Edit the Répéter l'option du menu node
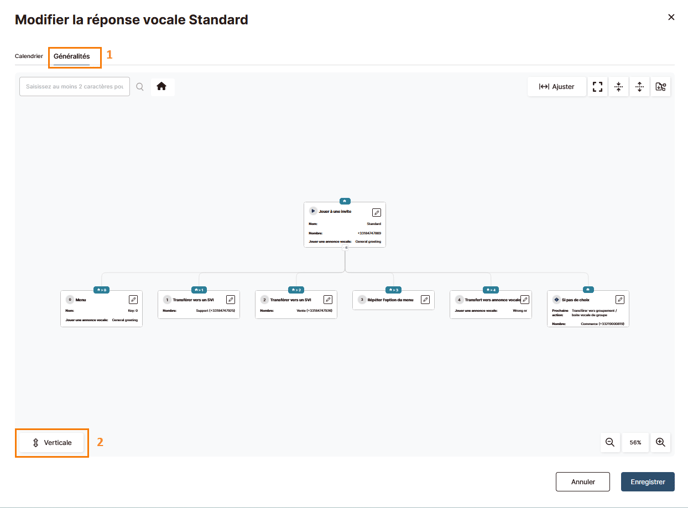 click(x=425, y=300)
